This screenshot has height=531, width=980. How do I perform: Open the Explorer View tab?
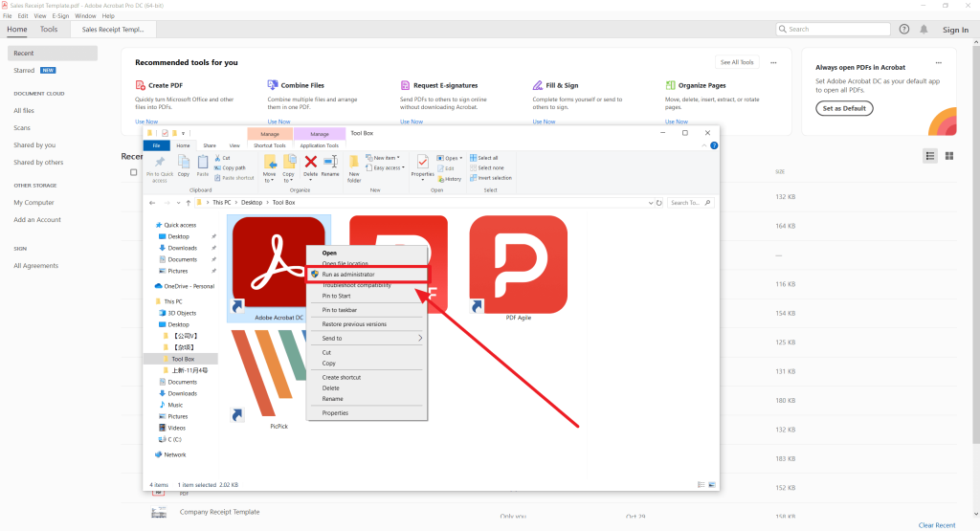click(x=234, y=145)
